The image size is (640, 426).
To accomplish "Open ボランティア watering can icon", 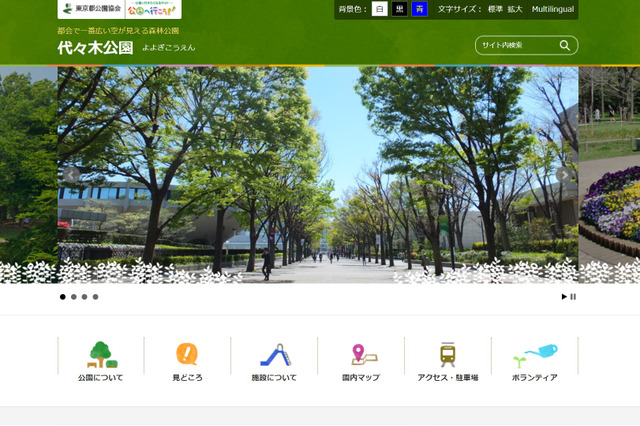I will 535,355.
